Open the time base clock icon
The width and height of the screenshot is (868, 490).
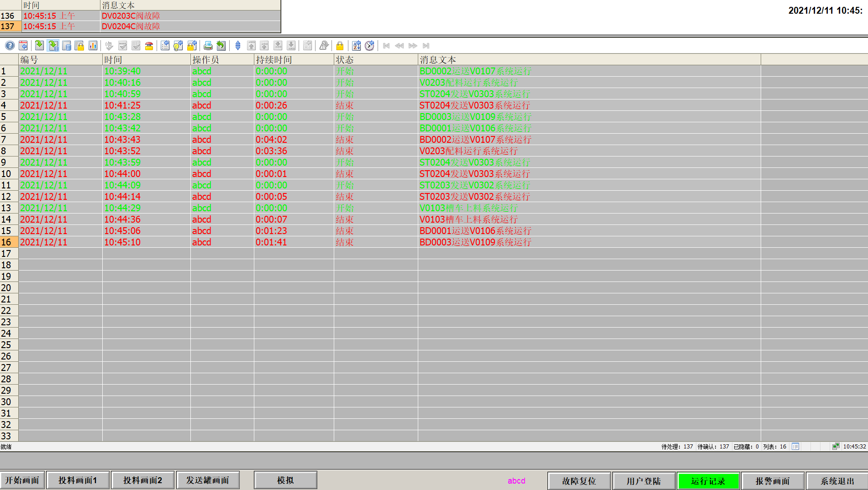(x=370, y=46)
